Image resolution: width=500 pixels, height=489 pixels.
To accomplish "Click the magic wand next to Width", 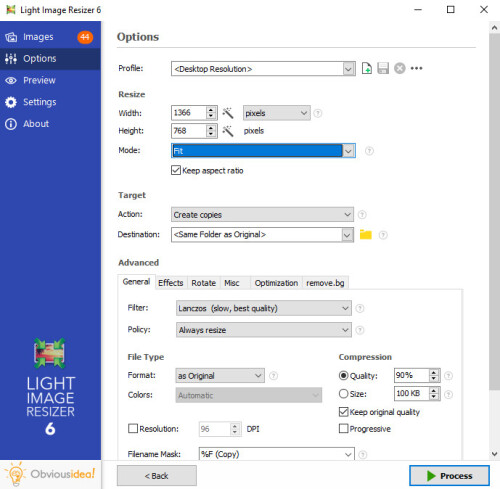I will (x=228, y=113).
